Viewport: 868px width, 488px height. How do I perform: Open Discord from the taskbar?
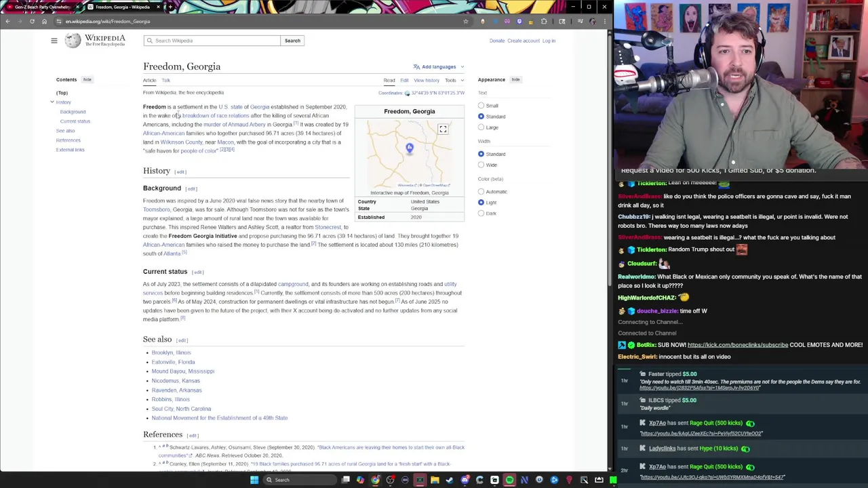465,480
